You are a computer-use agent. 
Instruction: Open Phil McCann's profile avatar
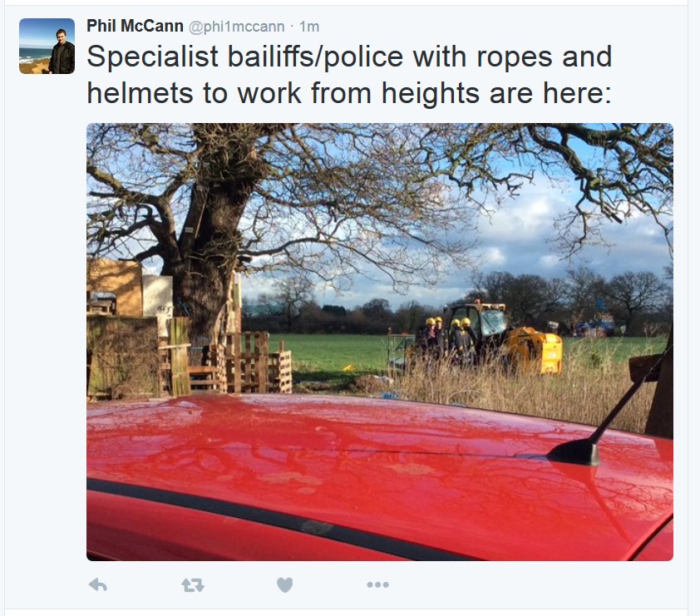point(47,46)
